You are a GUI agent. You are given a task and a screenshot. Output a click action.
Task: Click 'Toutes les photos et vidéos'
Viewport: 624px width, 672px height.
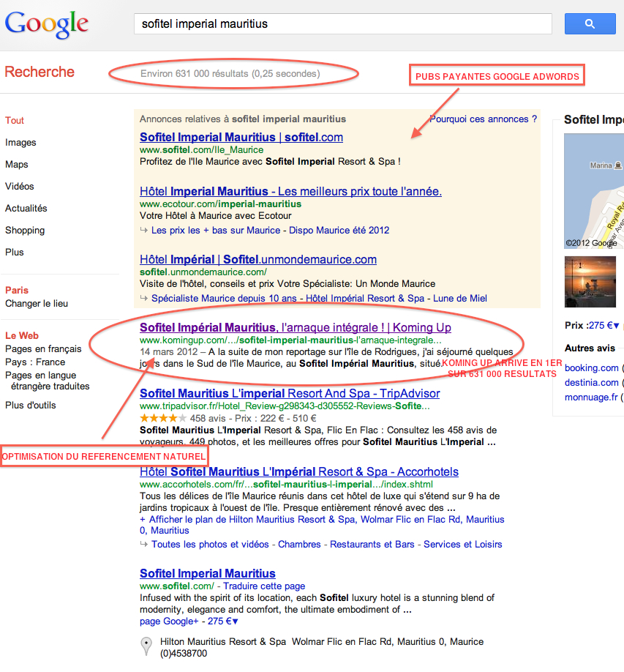[x=210, y=545]
